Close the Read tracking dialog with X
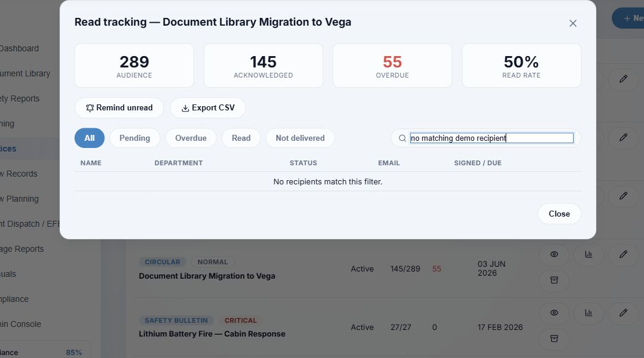644x358 pixels. click(572, 23)
